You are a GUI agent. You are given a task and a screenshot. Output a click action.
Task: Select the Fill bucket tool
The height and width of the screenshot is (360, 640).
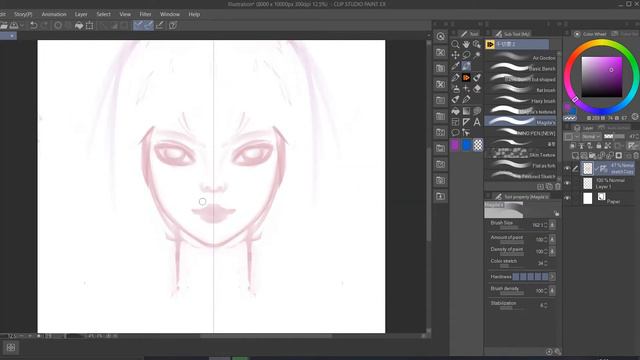click(455, 111)
